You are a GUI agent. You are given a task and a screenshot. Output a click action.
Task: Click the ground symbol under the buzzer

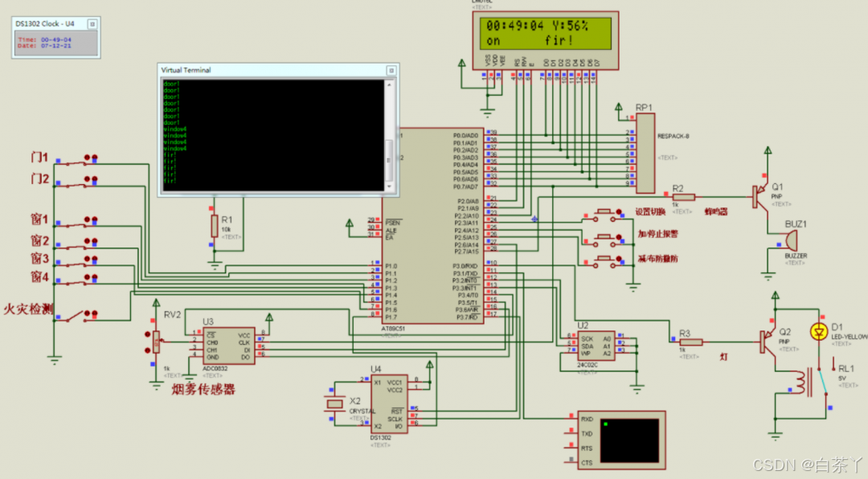(x=768, y=275)
